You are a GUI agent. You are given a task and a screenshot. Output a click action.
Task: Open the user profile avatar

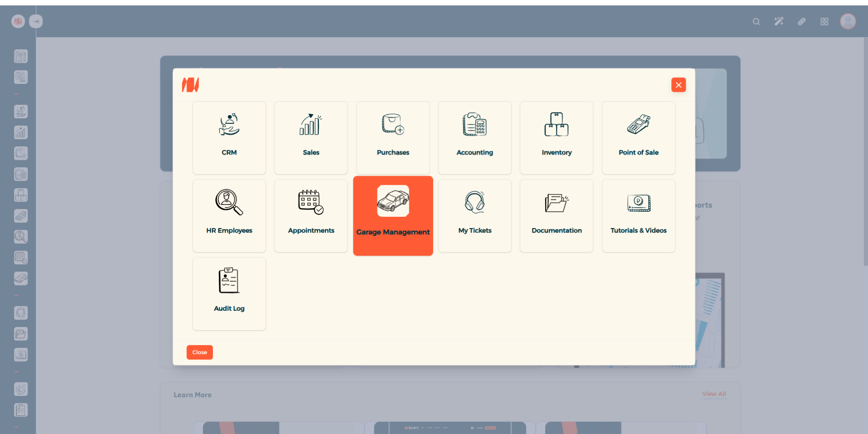848,21
